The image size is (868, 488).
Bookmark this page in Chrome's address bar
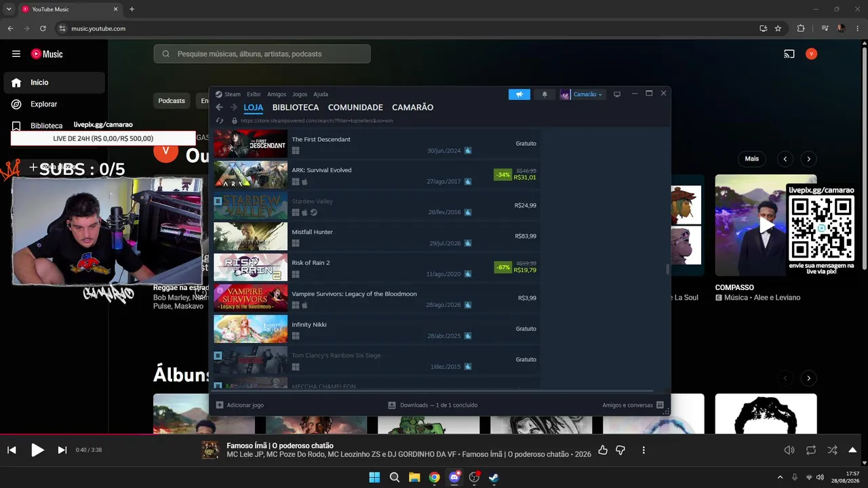point(778,28)
